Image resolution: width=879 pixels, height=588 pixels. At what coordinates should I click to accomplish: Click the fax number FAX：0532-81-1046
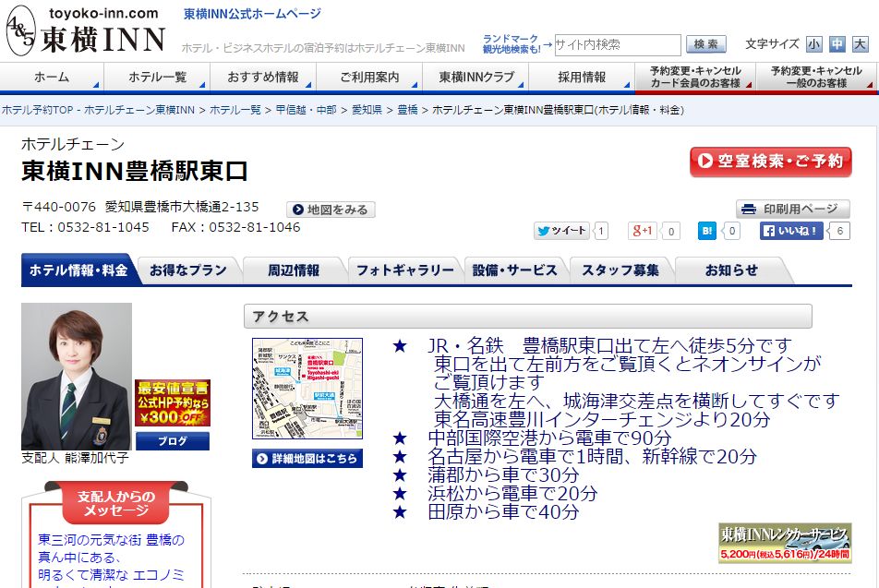click(x=236, y=227)
